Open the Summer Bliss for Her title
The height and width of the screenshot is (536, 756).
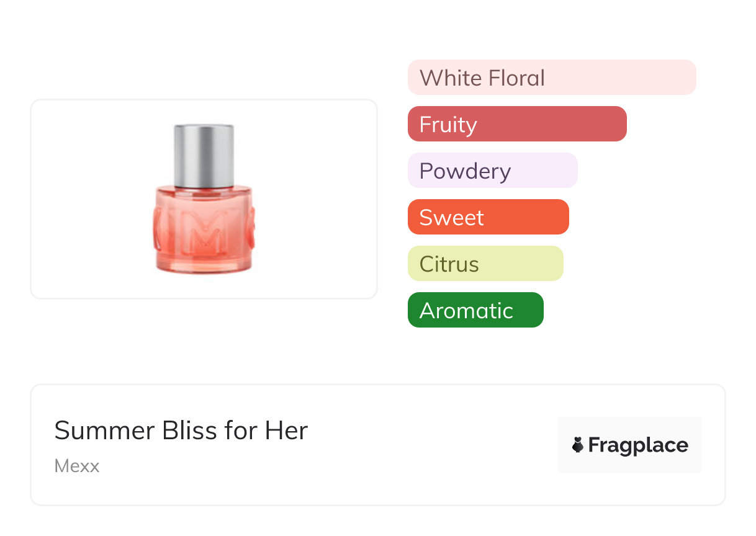tap(181, 431)
